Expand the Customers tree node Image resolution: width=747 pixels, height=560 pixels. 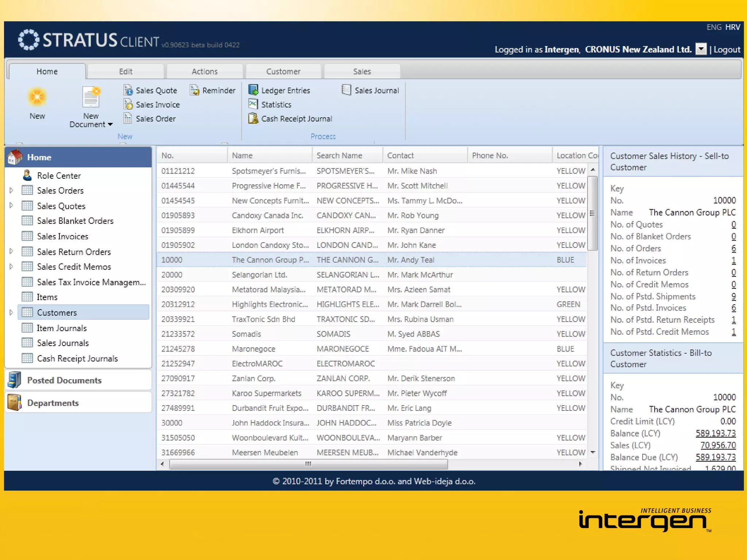pos(11,312)
